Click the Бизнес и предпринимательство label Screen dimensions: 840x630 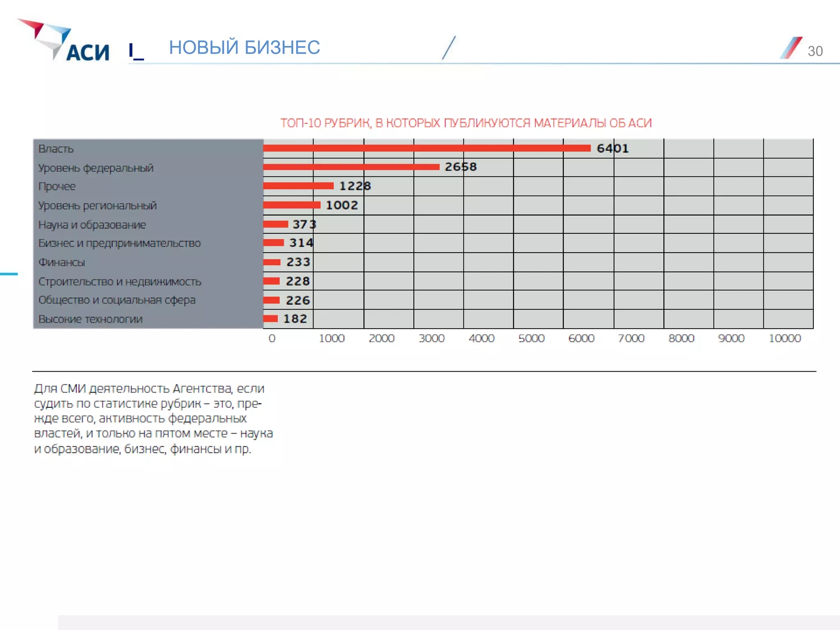119,243
